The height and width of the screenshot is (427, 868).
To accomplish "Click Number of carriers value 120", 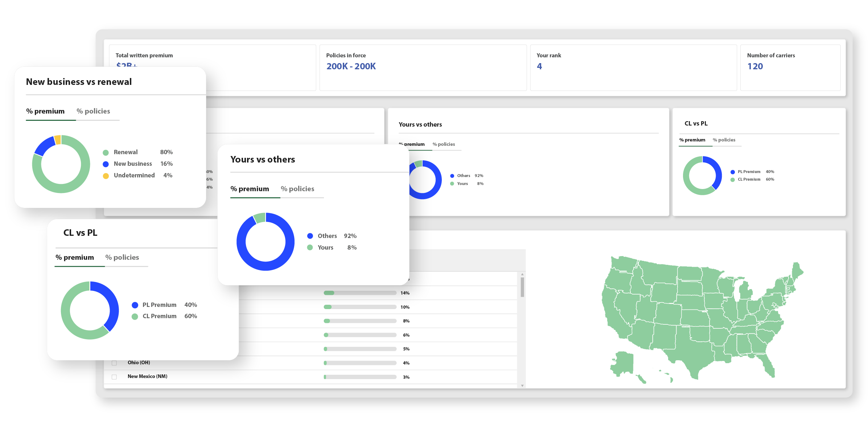I will tap(755, 66).
